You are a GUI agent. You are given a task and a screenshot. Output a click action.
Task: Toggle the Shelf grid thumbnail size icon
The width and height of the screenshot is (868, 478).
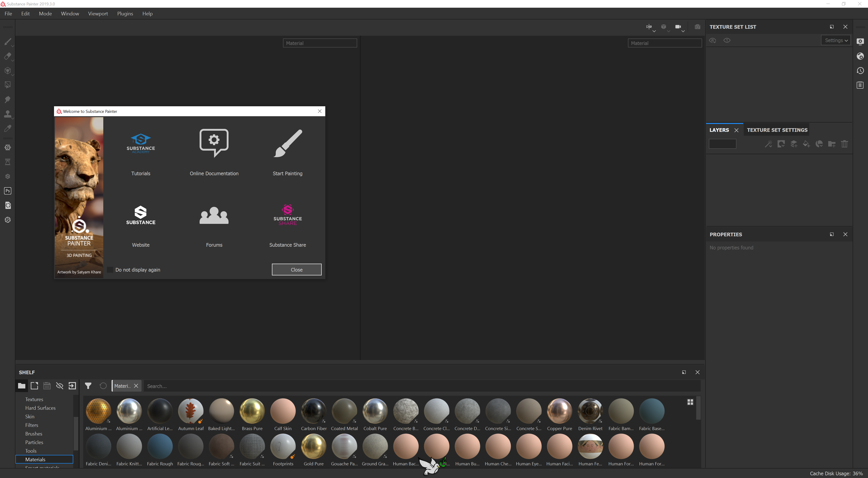click(690, 402)
